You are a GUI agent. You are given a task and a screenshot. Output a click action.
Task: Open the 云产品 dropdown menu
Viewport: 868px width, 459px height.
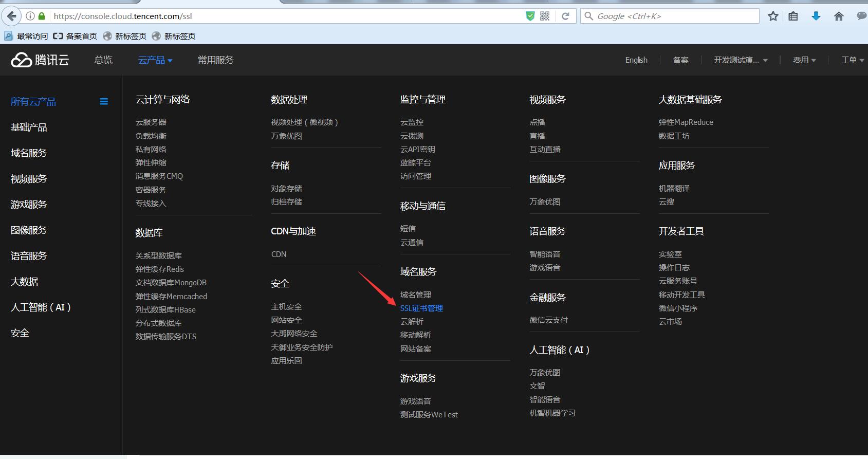tap(155, 60)
